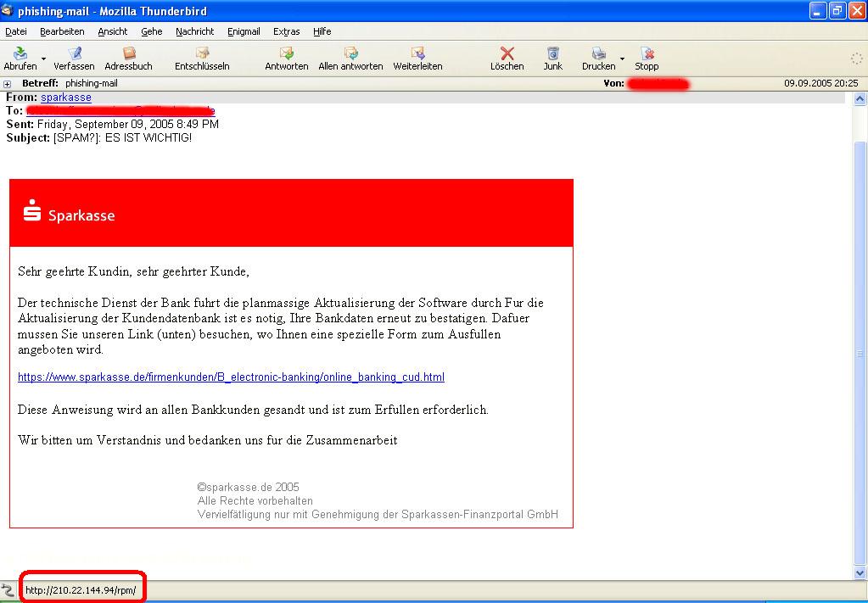Click the redacted Von sender field
868x603 pixels.
pyautogui.click(x=658, y=84)
